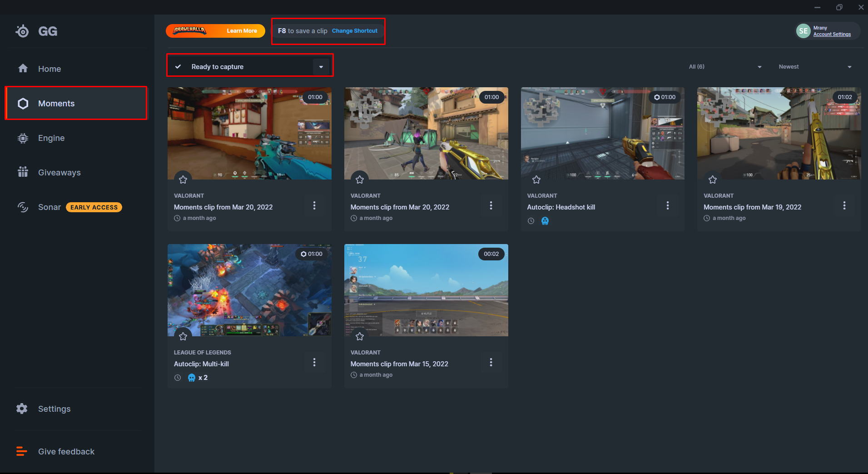This screenshot has width=868, height=474.
Task: Open the Headshot kill clip thumbnail
Action: pyautogui.click(x=603, y=133)
